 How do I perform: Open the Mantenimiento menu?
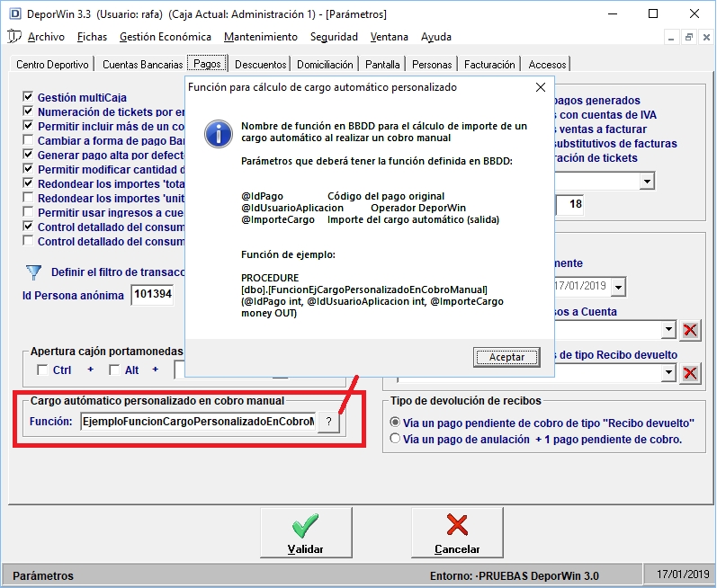point(261,37)
